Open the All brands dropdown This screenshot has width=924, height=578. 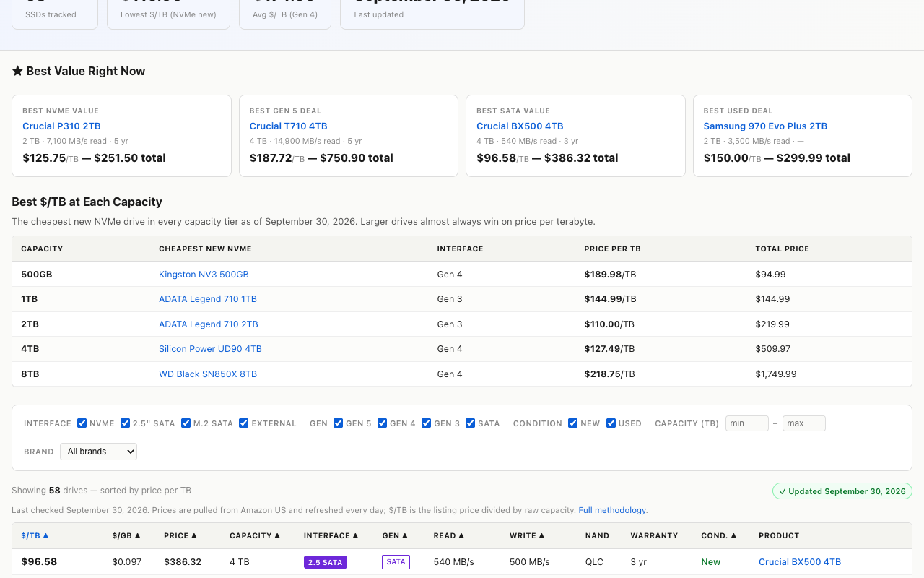coord(98,452)
